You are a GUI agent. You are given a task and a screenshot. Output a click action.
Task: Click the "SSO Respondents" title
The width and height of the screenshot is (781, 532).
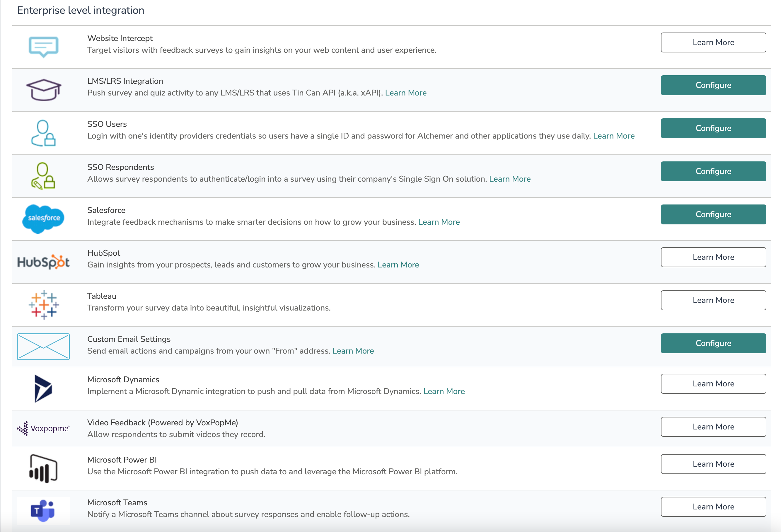120,167
